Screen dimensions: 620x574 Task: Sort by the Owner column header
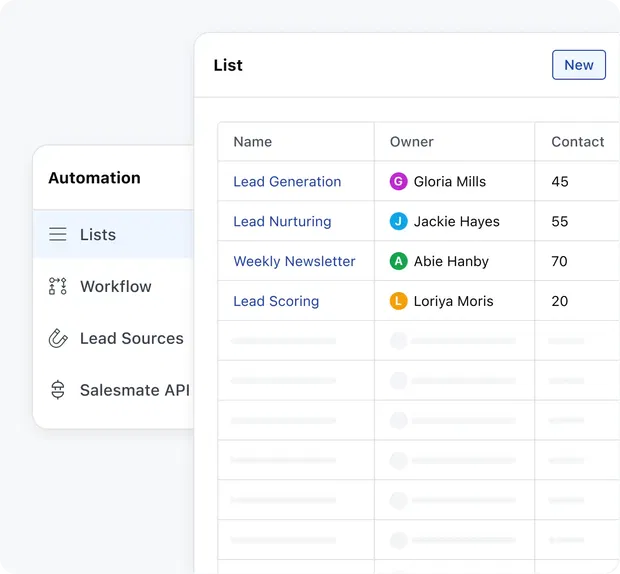tap(412, 142)
